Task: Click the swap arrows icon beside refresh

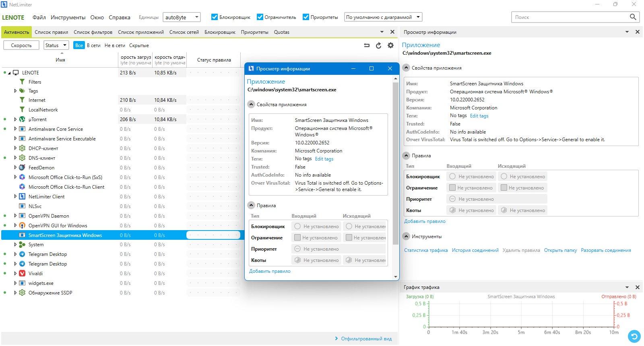Action: point(367,45)
